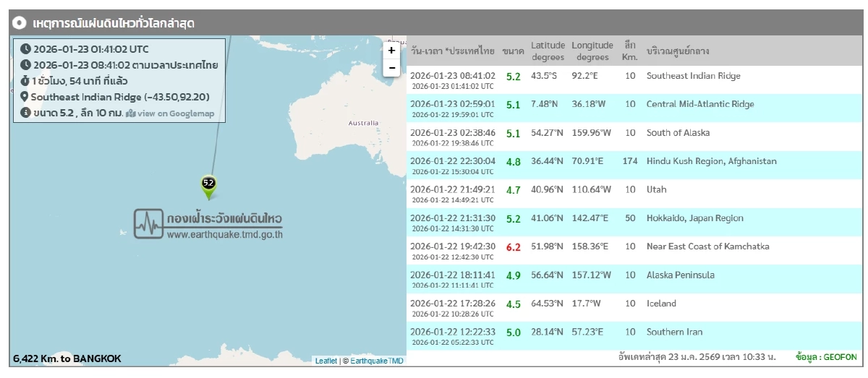Viewport: 868px width, 378px height.
Task: Click the green 5.2 earthquake marker pin
Action: (208, 186)
